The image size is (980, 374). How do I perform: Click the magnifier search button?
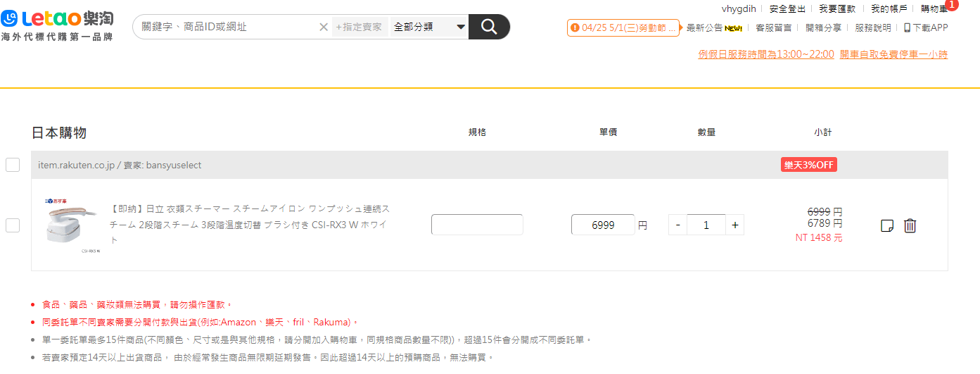[x=489, y=27]
